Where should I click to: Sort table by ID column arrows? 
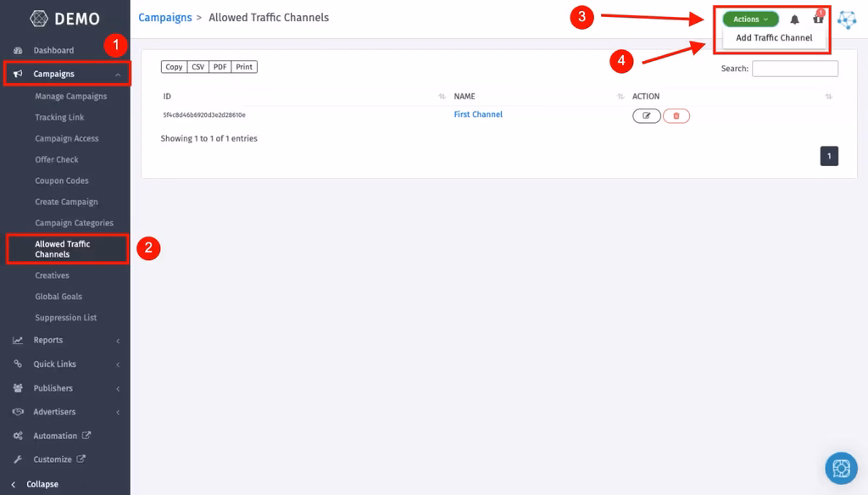tap(442, 97)
